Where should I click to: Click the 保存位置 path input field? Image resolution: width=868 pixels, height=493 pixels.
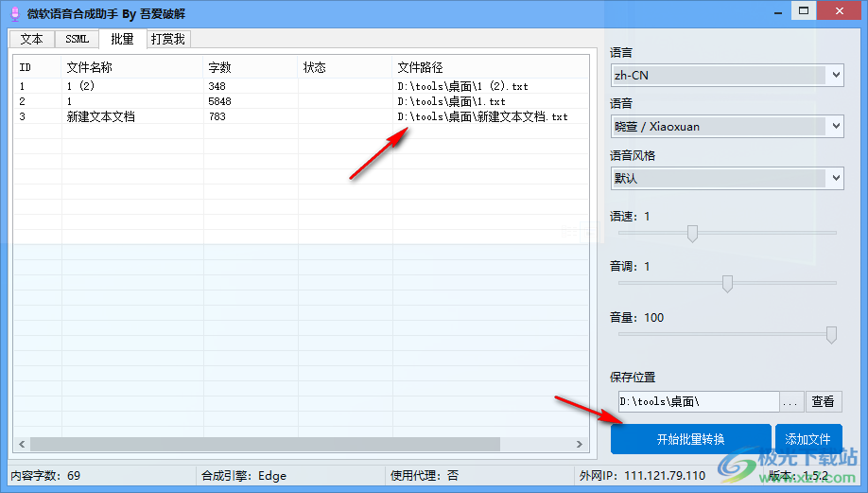pyautogui.click(x=699, y=401)
